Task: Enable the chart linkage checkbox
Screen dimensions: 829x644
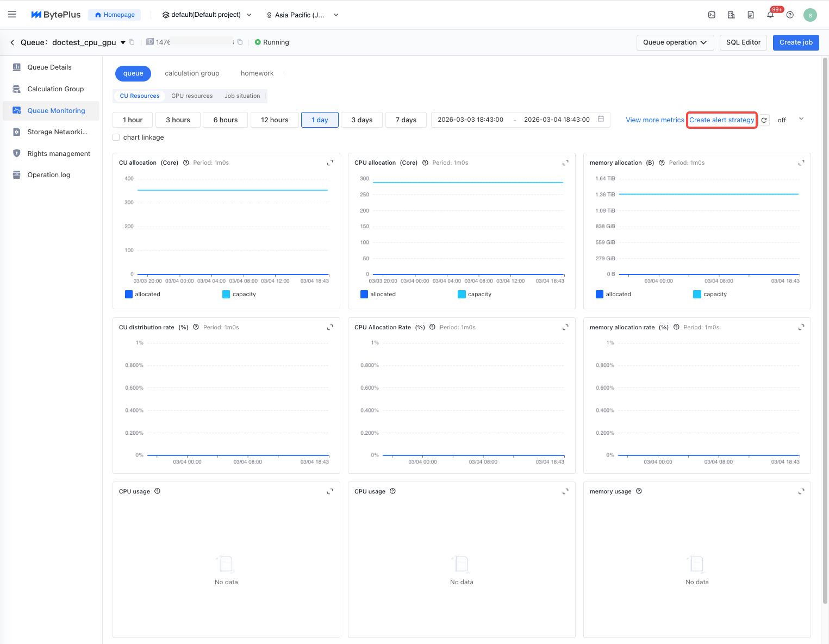Action: (x=116, y=137)
